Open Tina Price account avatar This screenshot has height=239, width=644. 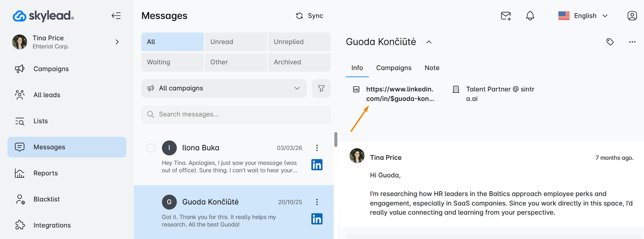20,42
